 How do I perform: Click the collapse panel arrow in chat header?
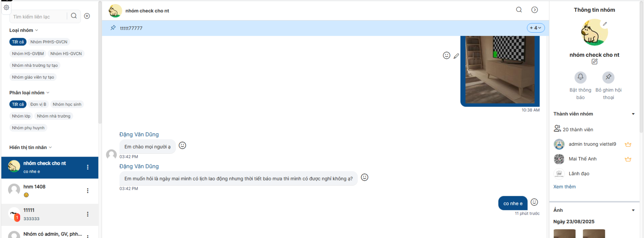[535, 10]
